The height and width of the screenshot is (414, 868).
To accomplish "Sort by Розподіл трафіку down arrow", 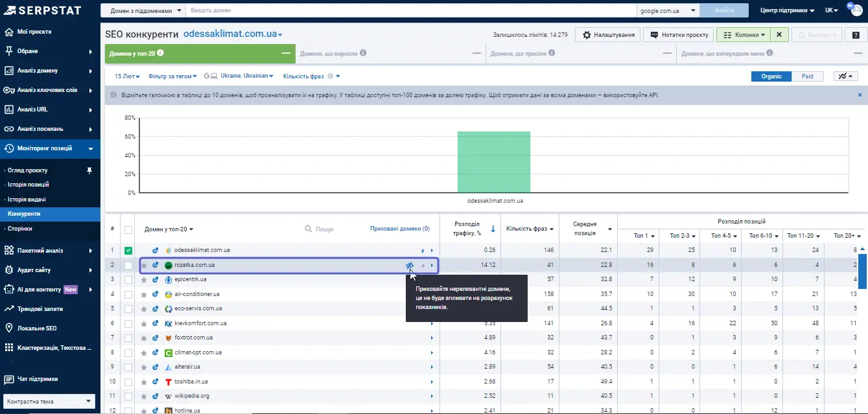I will [x=493, y=229].
